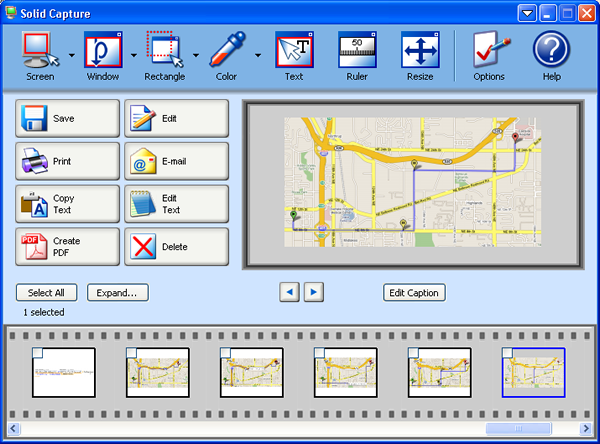The height and width of the screenshot is (444, 600).
Task: Click the filmstrip scroll left arrow
Action: coord(14,428)
